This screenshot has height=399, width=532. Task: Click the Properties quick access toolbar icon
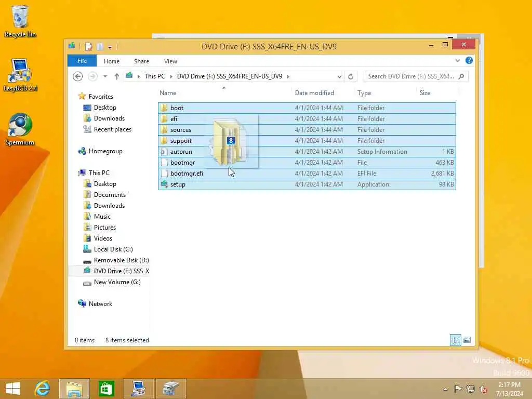click(88, 46)
